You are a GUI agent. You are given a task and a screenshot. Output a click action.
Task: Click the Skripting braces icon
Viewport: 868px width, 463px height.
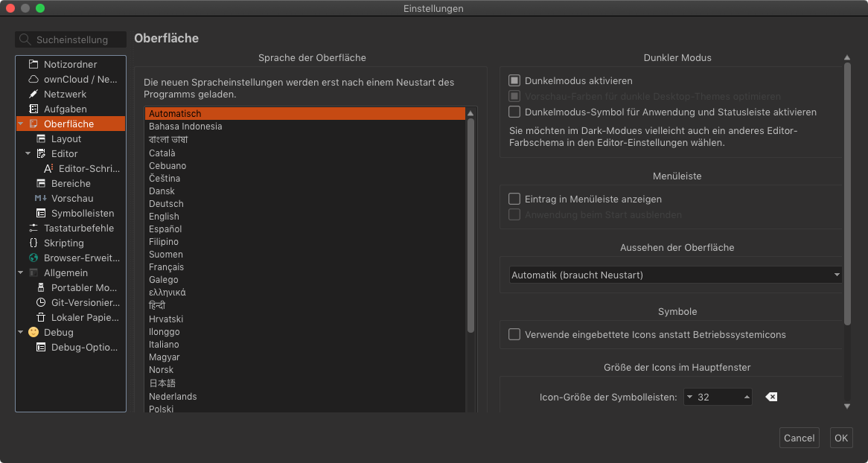[x=33, y=243]
